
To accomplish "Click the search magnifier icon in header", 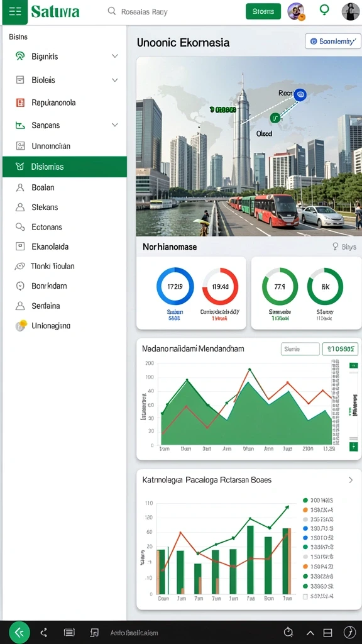I will click(112, 11).
